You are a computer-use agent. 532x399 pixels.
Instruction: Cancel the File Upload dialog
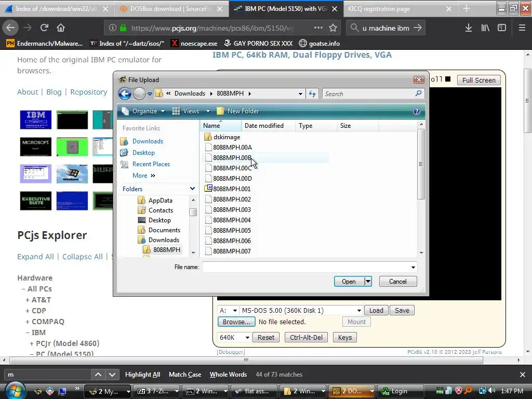click(x=397, y=281)
